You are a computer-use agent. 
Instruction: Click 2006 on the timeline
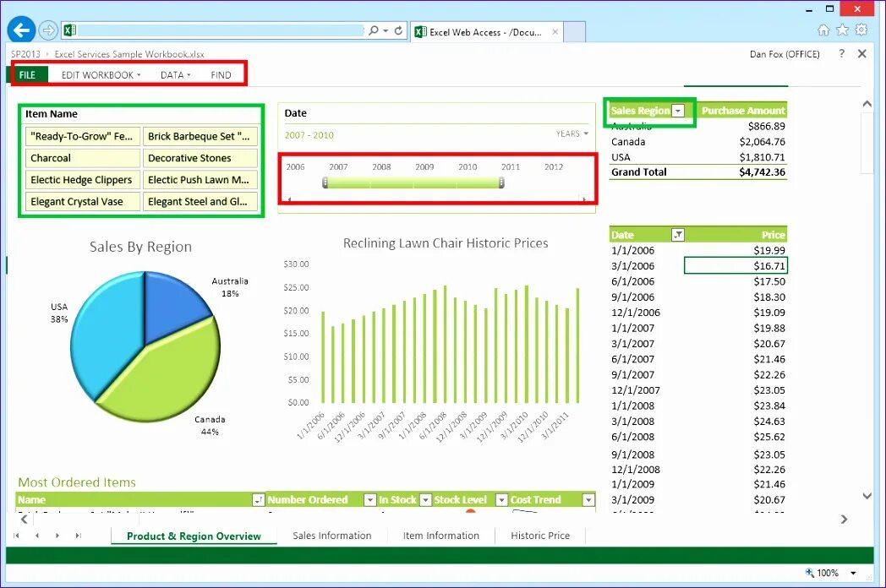(295, 167)
